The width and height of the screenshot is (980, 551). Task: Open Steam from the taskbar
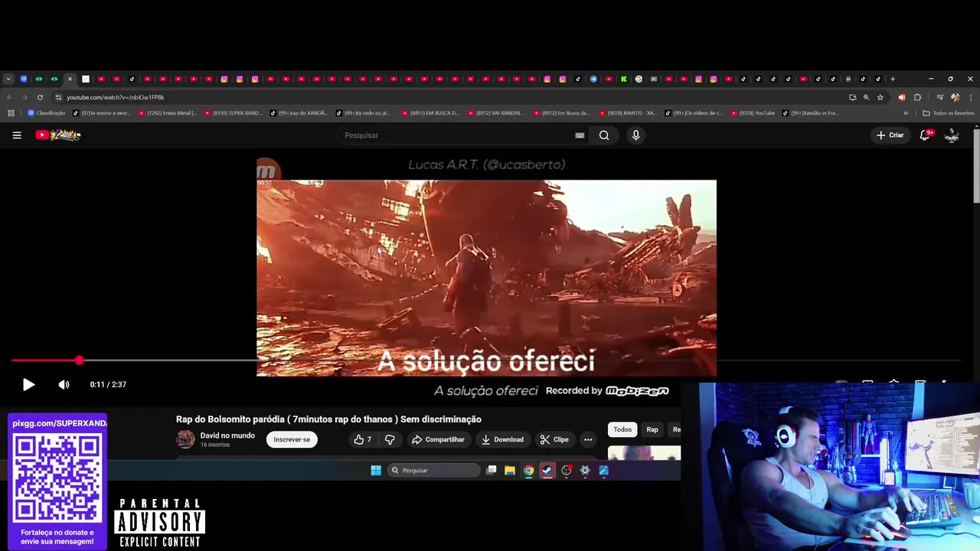click(x=547, y=471)
